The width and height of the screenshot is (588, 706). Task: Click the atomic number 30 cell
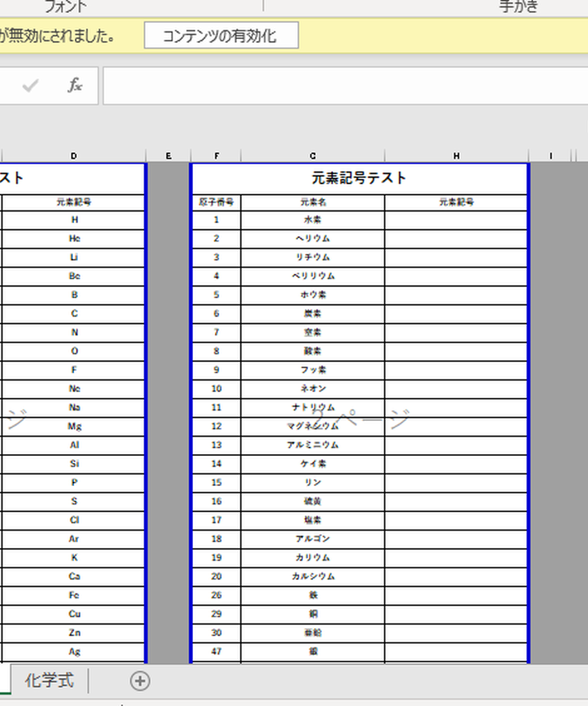click(217, 632)
